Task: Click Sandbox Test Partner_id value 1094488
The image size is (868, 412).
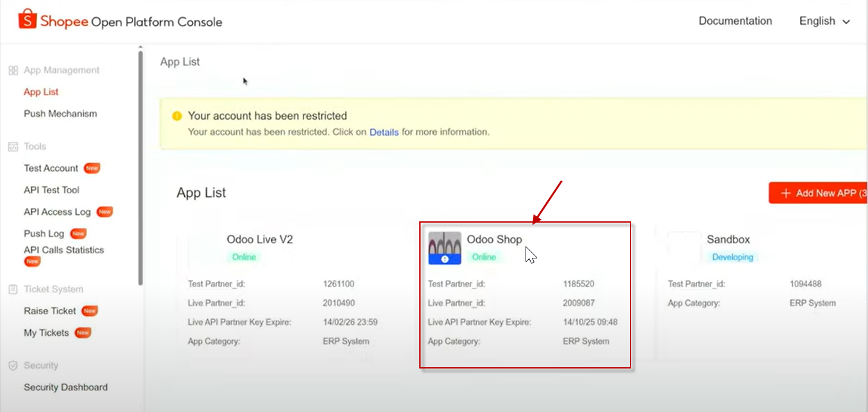Action: tap(806, 284)
